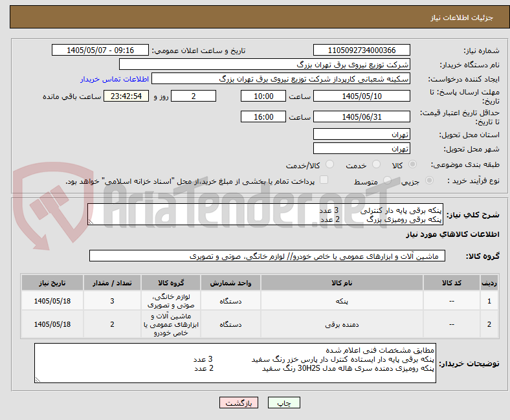The width and height of the screenshot is (510, 420).
Task: Click the تعداد / مقدار column header
Action: pos(112,283)
